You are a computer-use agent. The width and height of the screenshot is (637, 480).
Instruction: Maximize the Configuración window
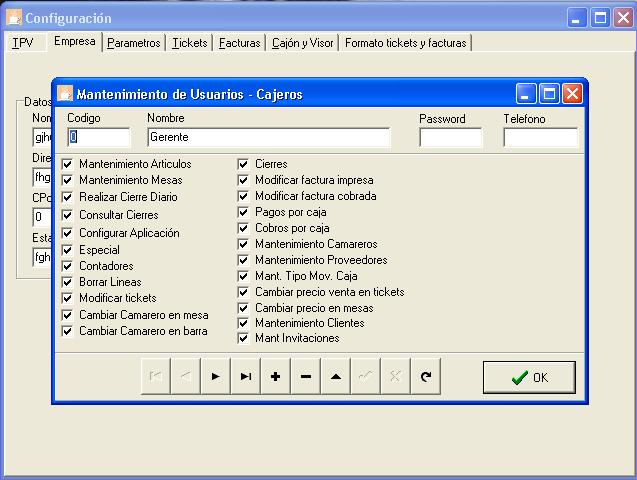[x=600, y=18]
